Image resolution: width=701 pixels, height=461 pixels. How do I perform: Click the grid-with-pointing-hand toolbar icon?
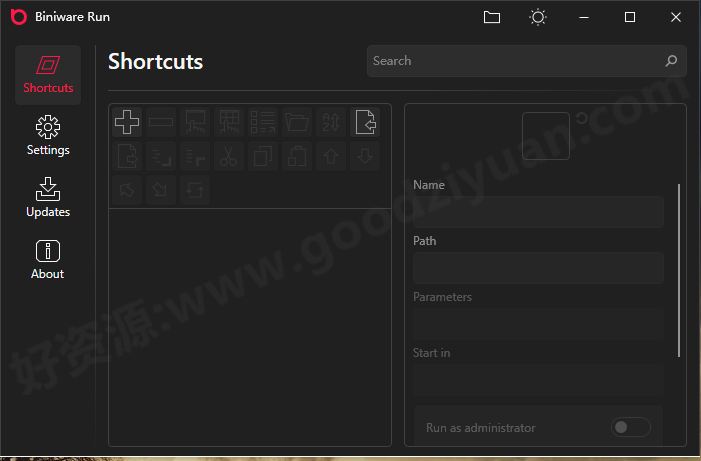[229, 122]
